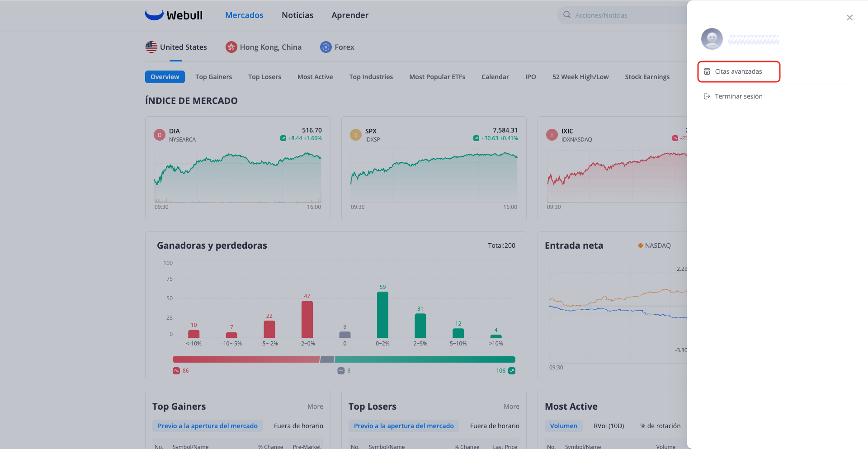Viewport: 868px width, 449px height.
Task: Click the Citas avanzadas store icon
Action: click(x=707, y=71)
